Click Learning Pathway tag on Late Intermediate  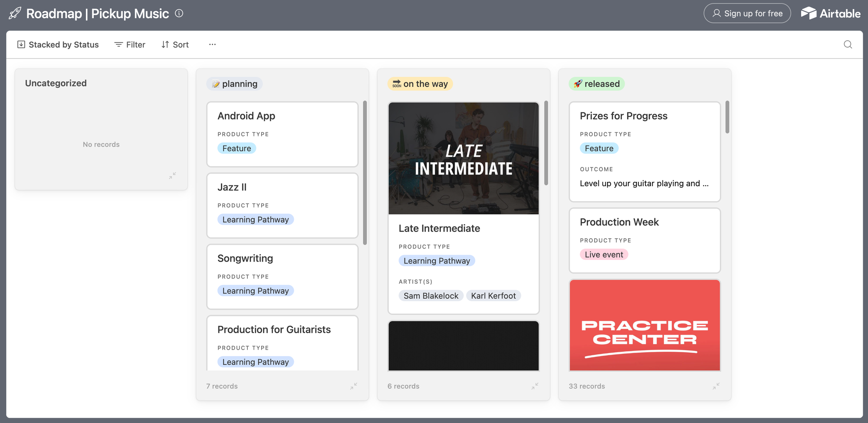(x=437, y=261)
